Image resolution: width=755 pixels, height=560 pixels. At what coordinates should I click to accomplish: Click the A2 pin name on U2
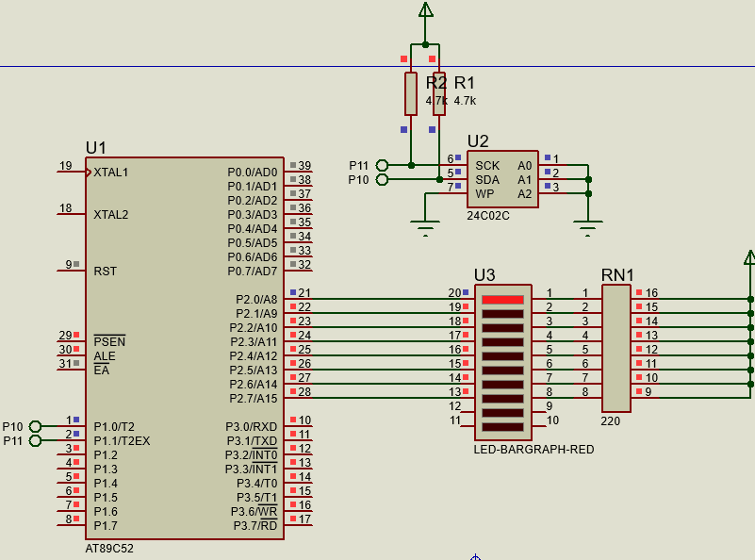[525, 194]
